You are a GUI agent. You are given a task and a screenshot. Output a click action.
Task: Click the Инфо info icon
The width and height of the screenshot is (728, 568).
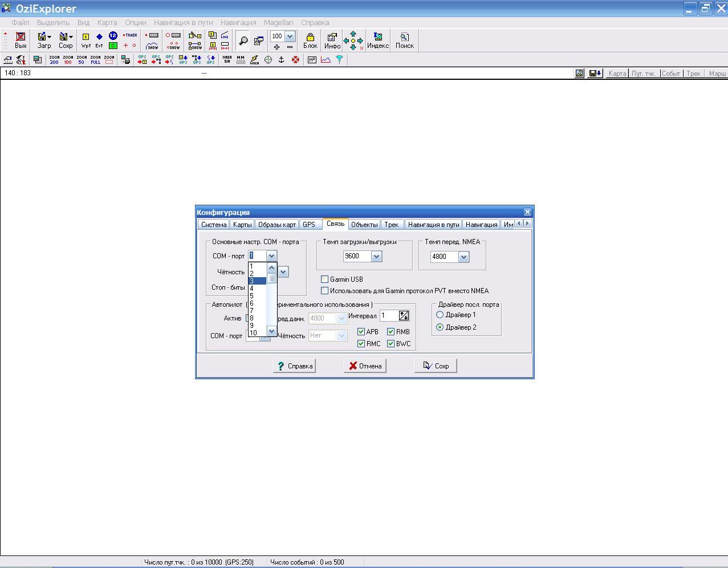[332, 40]
